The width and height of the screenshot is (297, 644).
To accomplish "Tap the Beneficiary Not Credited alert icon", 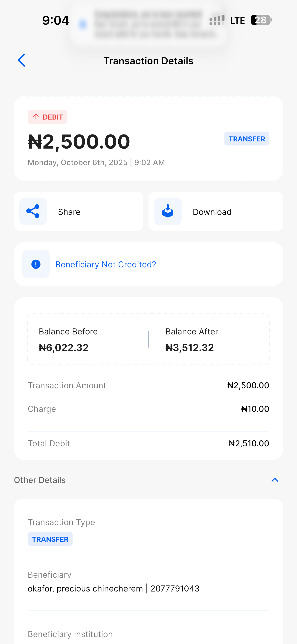I will pyautogui.click(x=36, y=264).
